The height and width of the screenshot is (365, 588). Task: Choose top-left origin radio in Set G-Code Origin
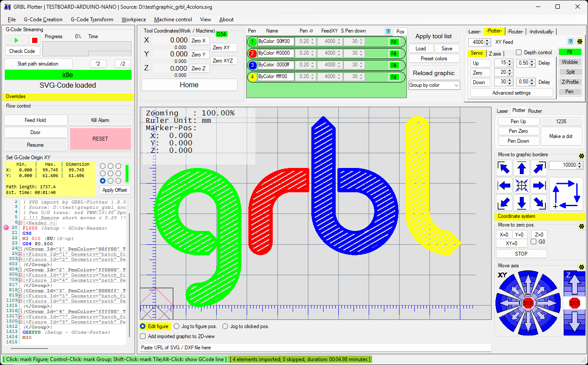(x=102, y=166)
